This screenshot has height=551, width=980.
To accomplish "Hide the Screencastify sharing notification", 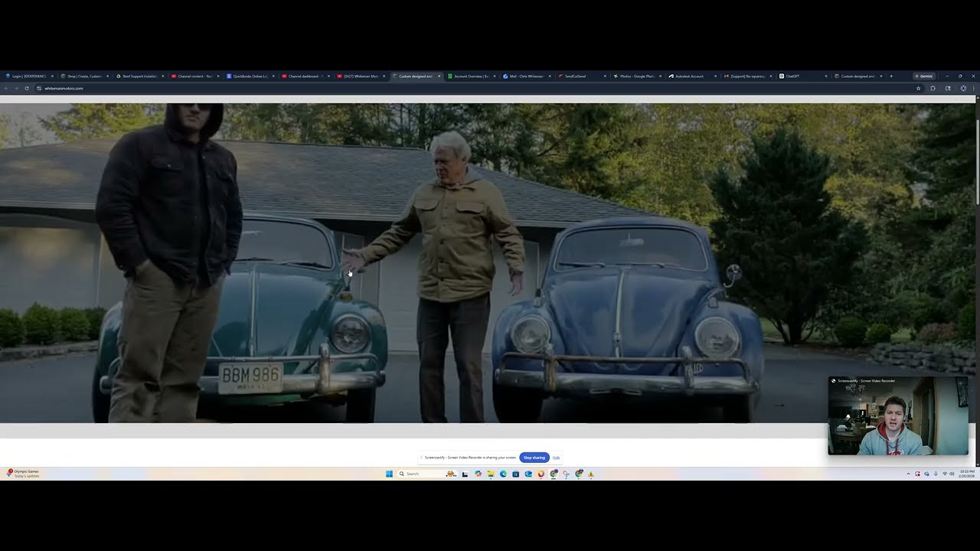I will (x=556, y=458).
